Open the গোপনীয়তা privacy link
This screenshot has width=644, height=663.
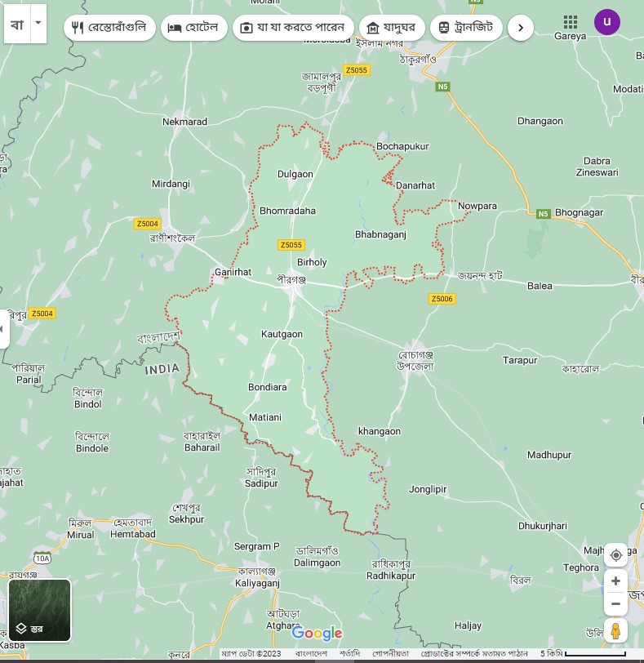pyautogui.click(x=390, y=654)
